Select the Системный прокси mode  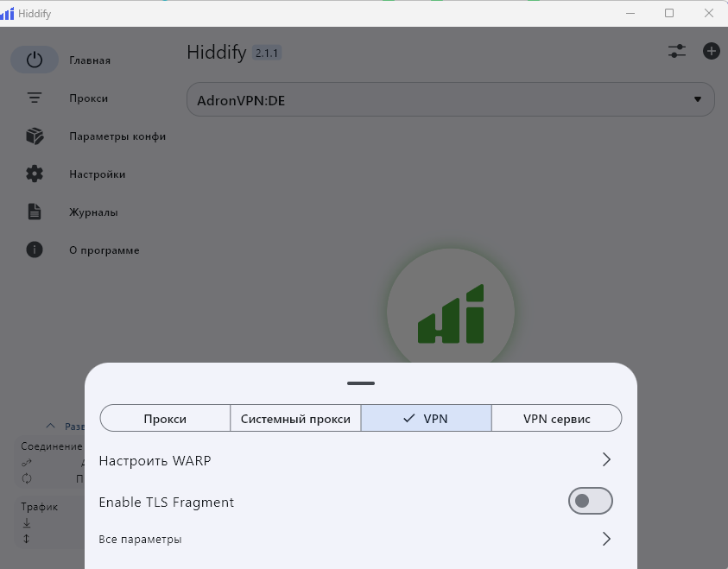pyautogui.click(x=295, y=419)
